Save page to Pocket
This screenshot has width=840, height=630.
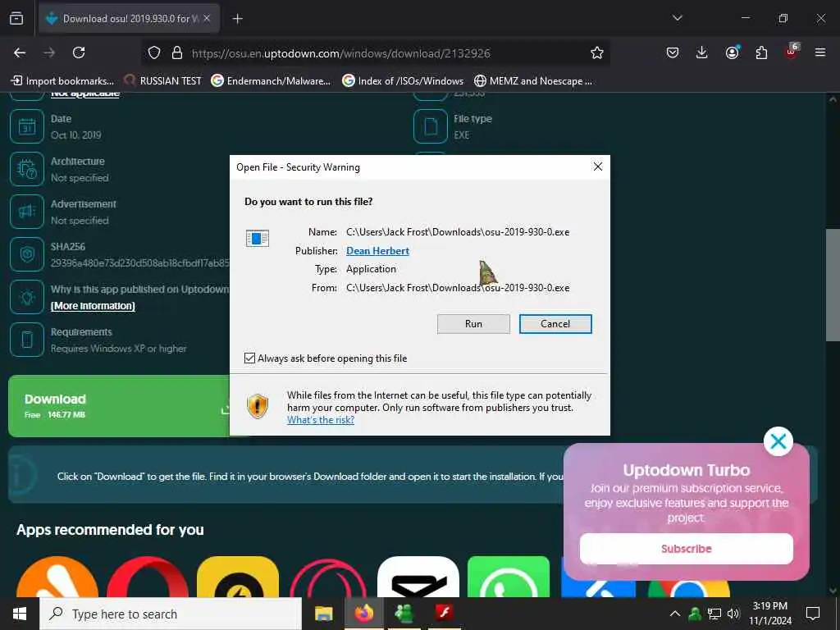pyautogui.click(x=673, y=52)
